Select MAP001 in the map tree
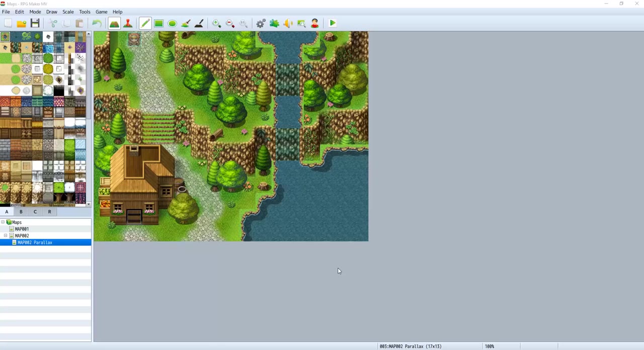The image size is (644, 350). [x=22, y=229]
